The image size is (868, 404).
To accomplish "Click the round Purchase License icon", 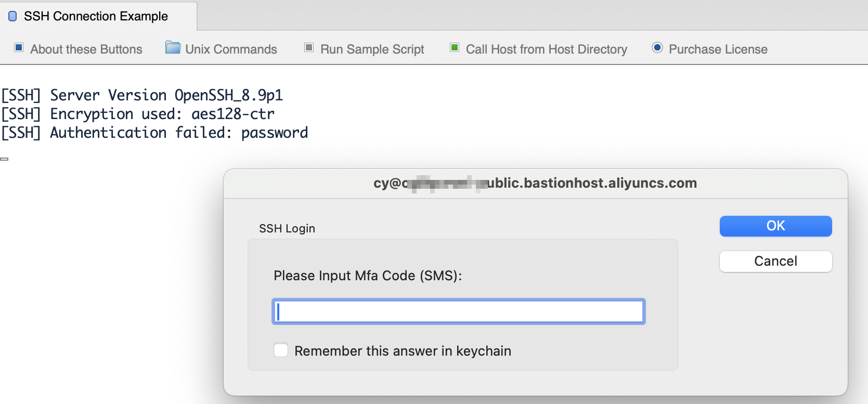I will click(657, 48).
